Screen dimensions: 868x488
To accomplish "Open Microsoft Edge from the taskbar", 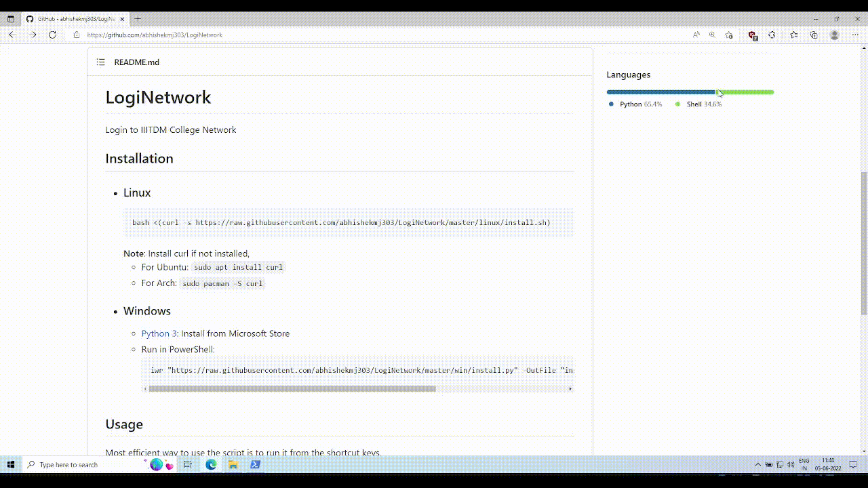I will (211, 464).
